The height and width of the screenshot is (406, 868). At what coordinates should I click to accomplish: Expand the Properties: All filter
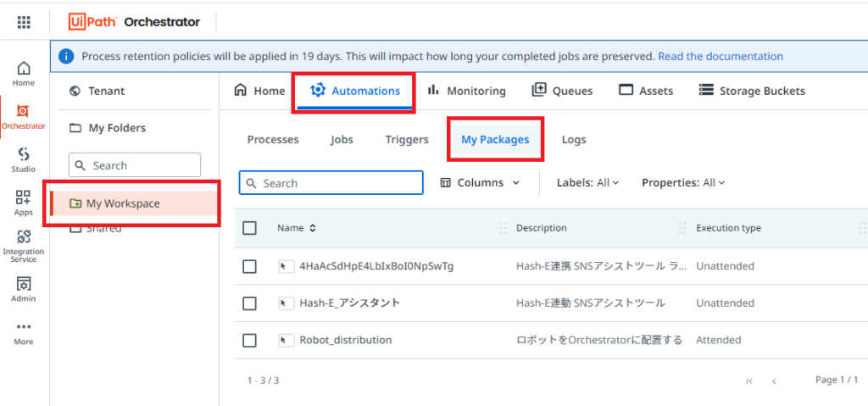click(683, 183)
